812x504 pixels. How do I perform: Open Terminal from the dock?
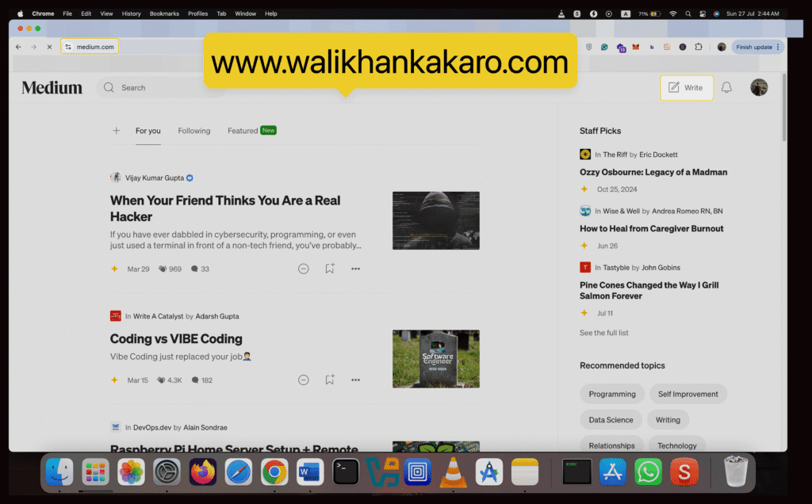[x=346, y=472]
